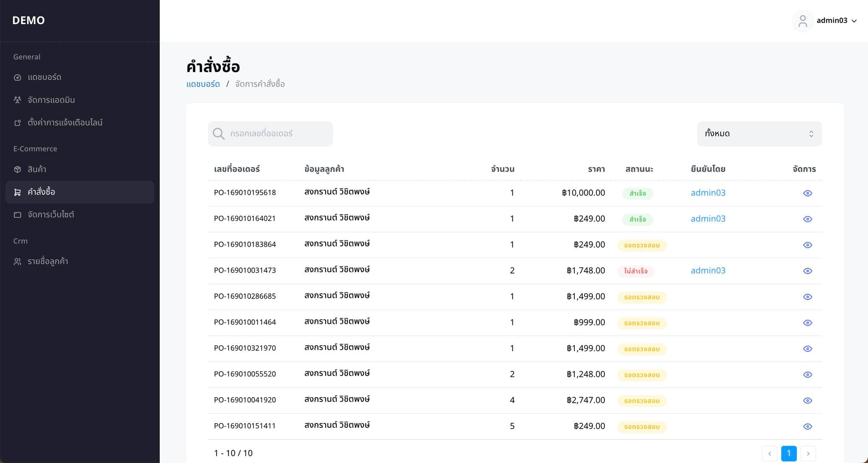868x463 pixels.
Task: Click the แดชบอร์ด breadcrumb link
Action: [x=203, y=84]
